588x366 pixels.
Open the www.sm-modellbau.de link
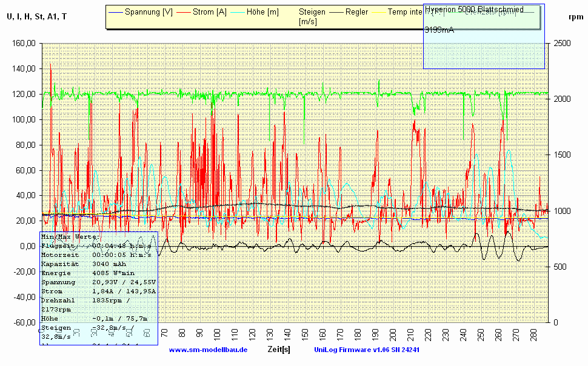click(x=208, y=350)
